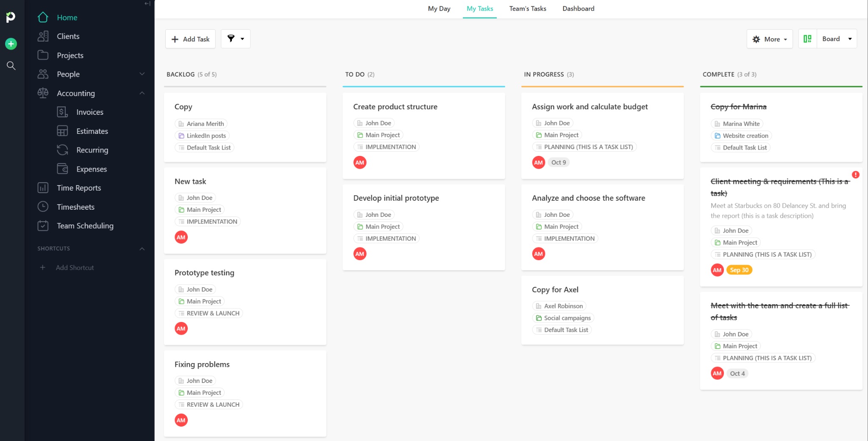Click Add Shortcut in the sidebar

pyautogui.click(x=75, y=268)
